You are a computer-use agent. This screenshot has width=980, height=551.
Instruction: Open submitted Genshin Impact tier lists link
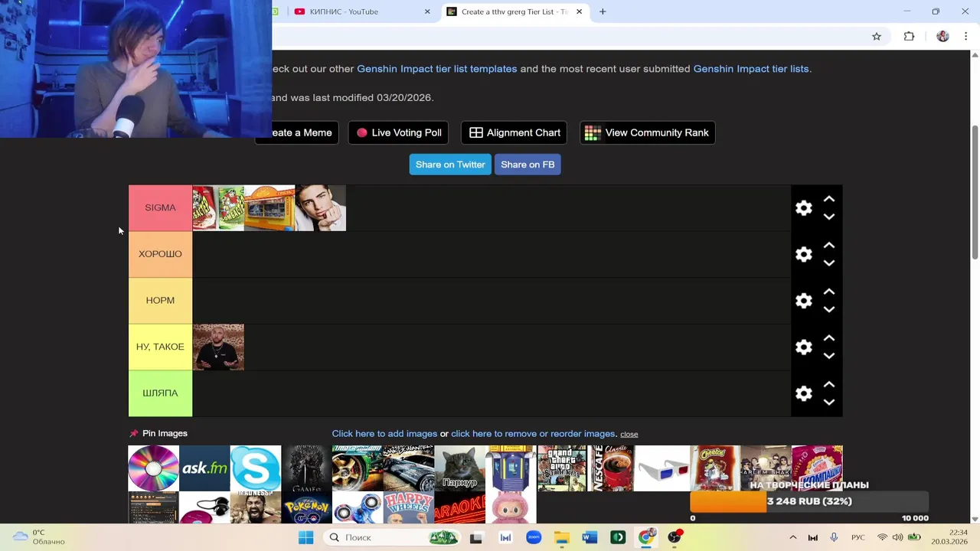(x=751, y=69)
